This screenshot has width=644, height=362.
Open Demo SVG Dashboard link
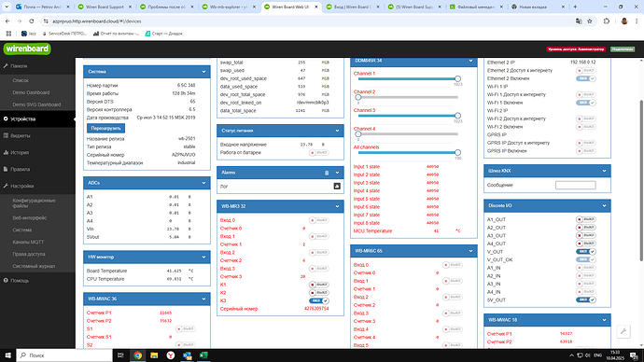36,104
